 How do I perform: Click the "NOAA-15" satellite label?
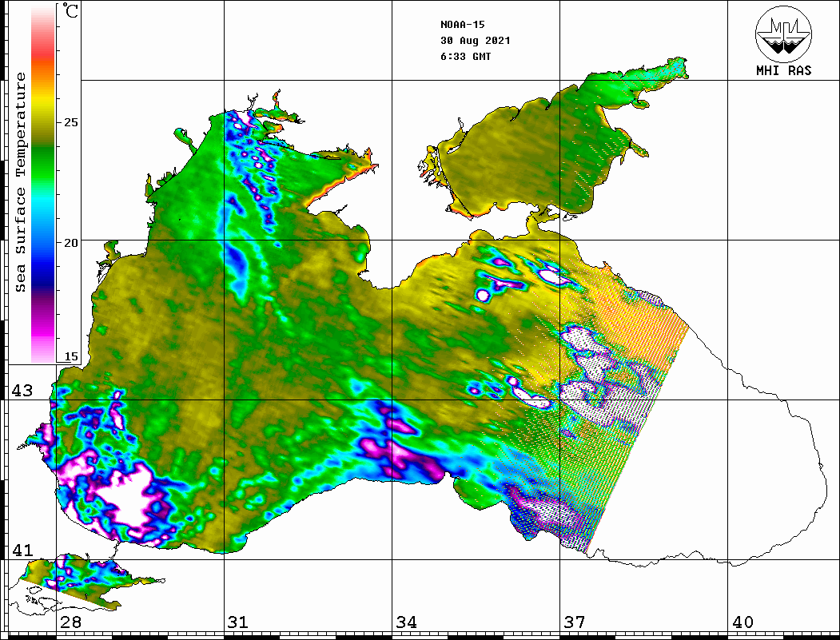[463, 25]
